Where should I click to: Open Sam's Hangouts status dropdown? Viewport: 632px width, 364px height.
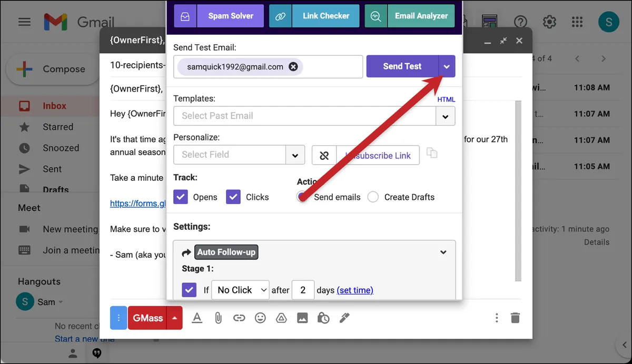[60, 302]
